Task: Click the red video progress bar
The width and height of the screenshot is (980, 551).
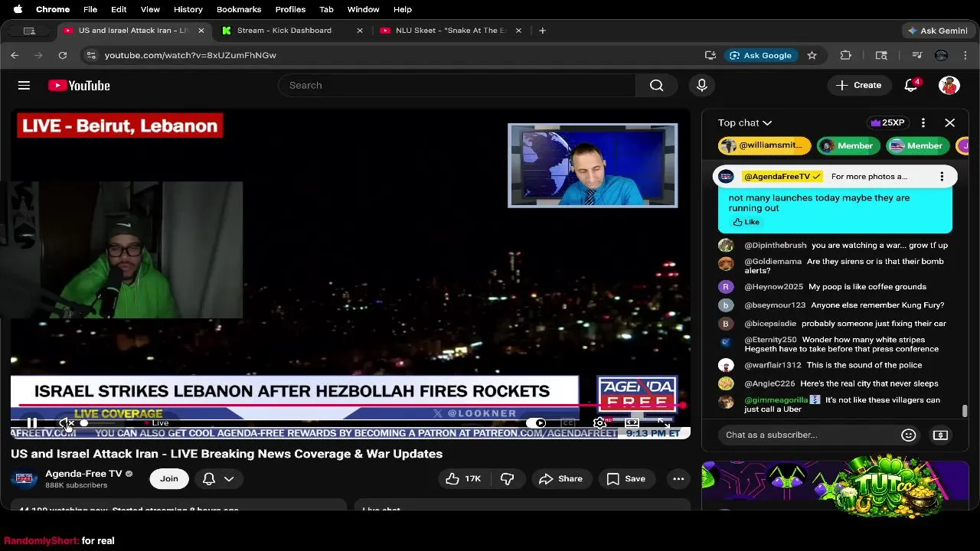Action: coord(350,406)
